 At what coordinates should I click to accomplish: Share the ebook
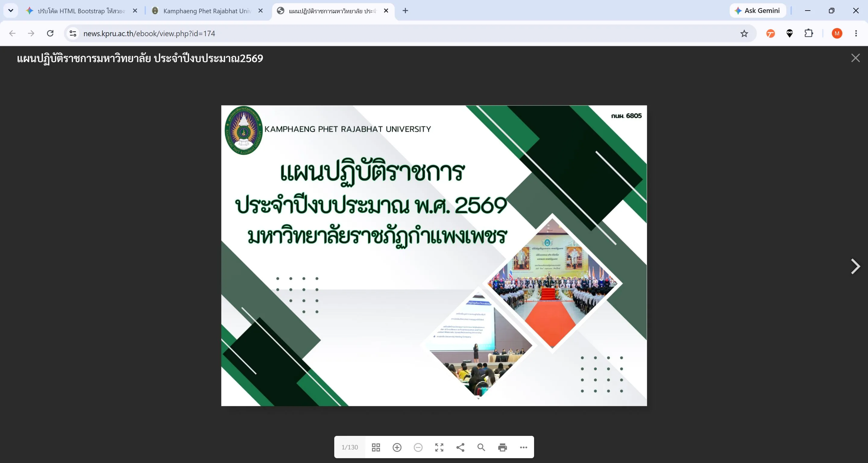pos(460,447)
